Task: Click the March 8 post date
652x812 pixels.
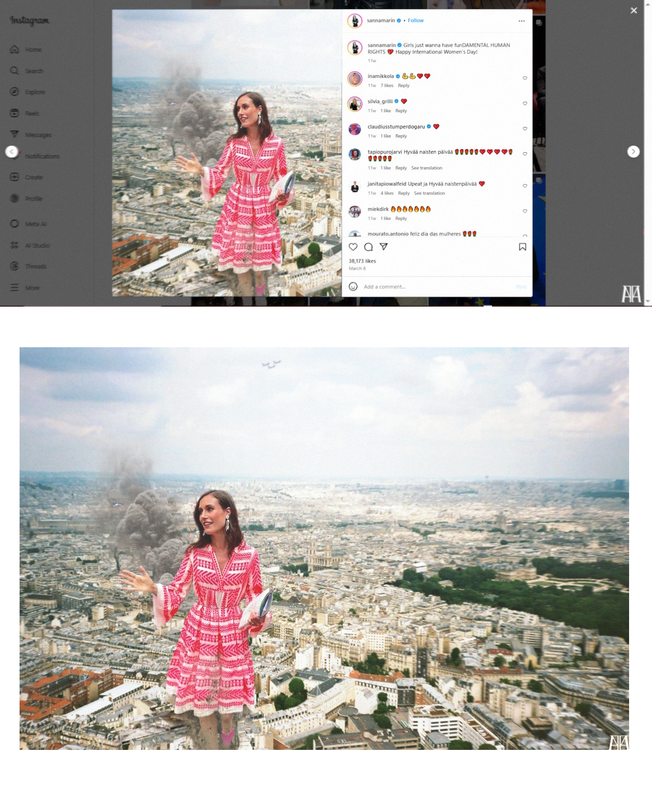Action: pos(357,268)
